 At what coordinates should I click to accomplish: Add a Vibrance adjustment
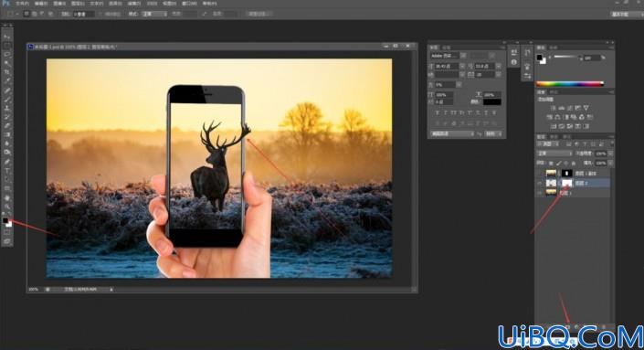[x=586, y=108]
